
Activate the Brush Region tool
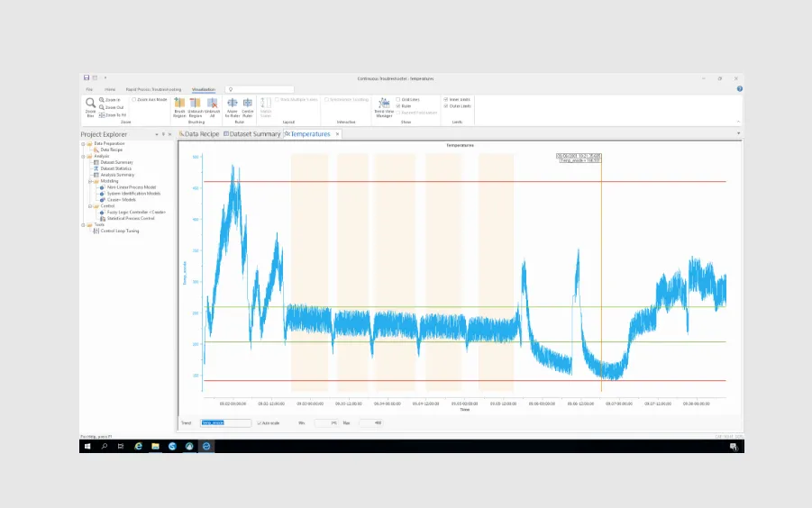click(x=179, y=107)
